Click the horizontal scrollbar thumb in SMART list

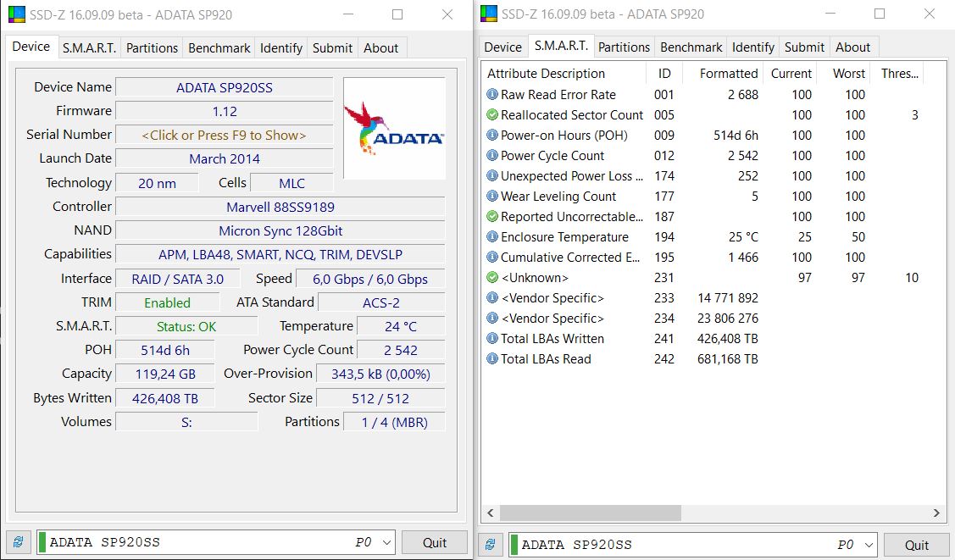click(x=590, y=513)
